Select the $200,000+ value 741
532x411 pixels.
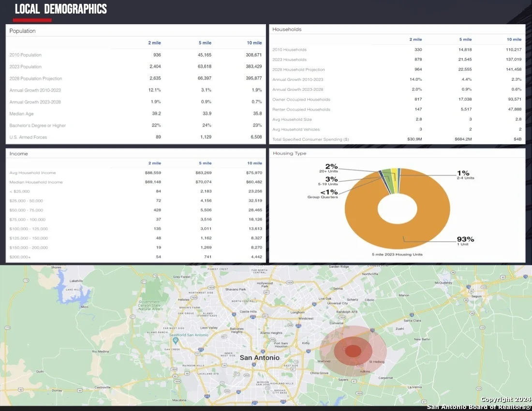pos(207,257)
